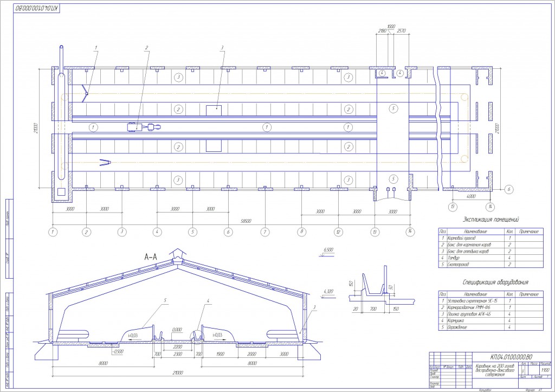Image resolution: width=555 pixels, height=392 pixels.
Task: Click the "Копировал" label below the title block
Action: point(484,390)
